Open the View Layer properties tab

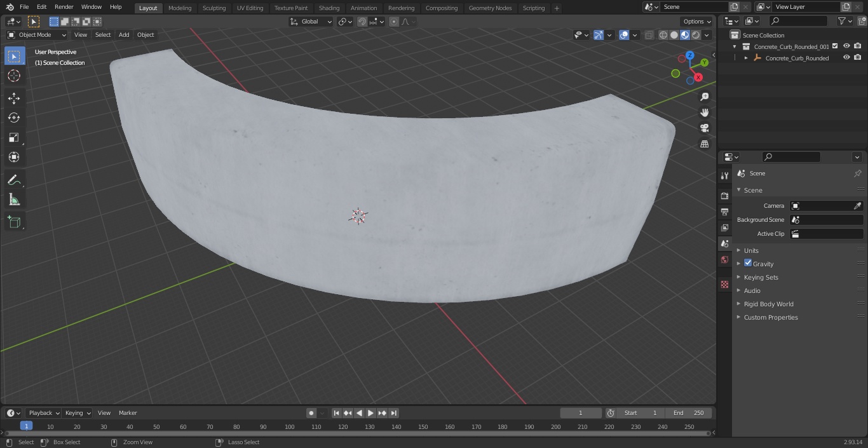(724, 227)
